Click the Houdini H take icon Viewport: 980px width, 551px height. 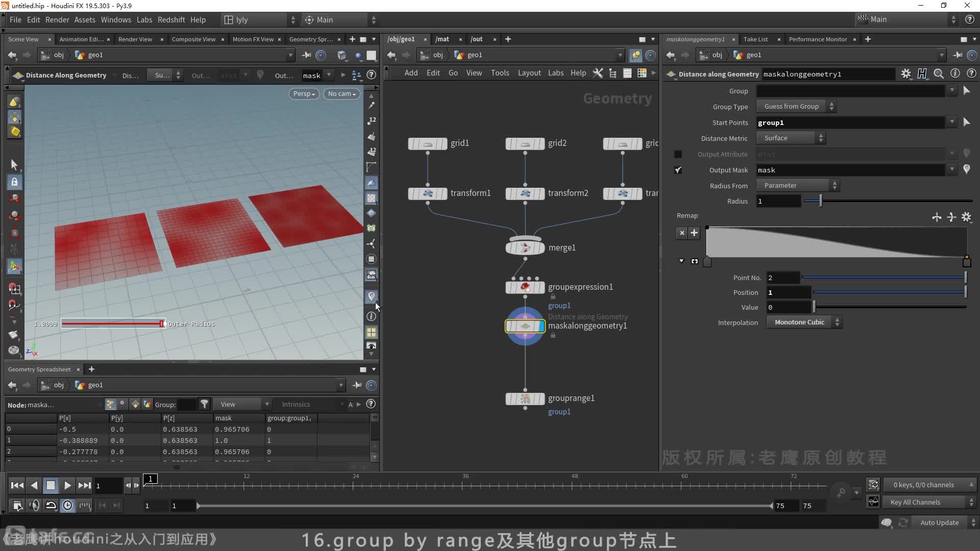922,74
